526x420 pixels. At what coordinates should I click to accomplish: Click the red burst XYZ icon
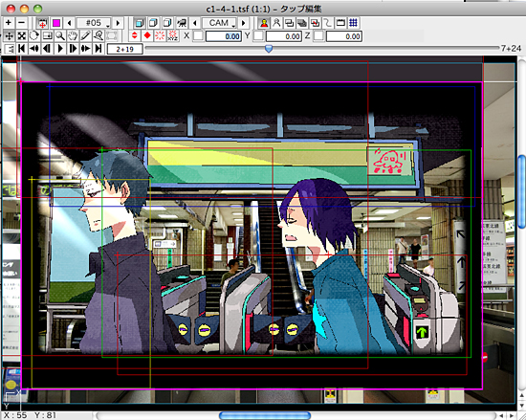click(173, 36)
